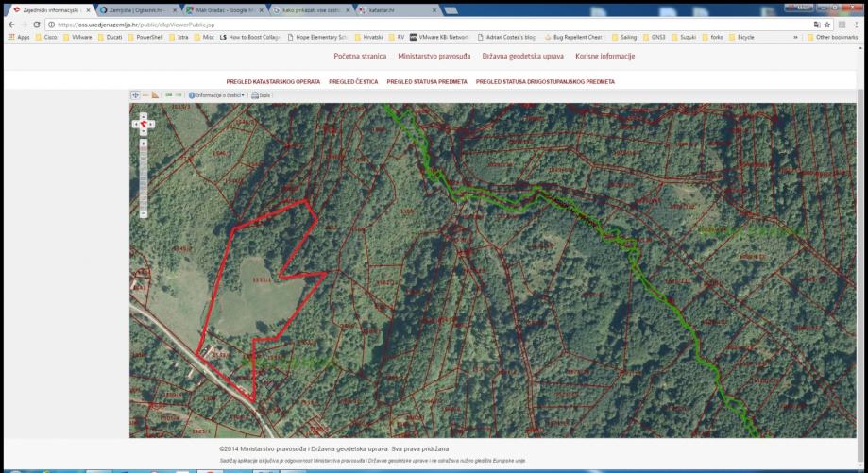Open Korisne informacije link

(605, 56)
